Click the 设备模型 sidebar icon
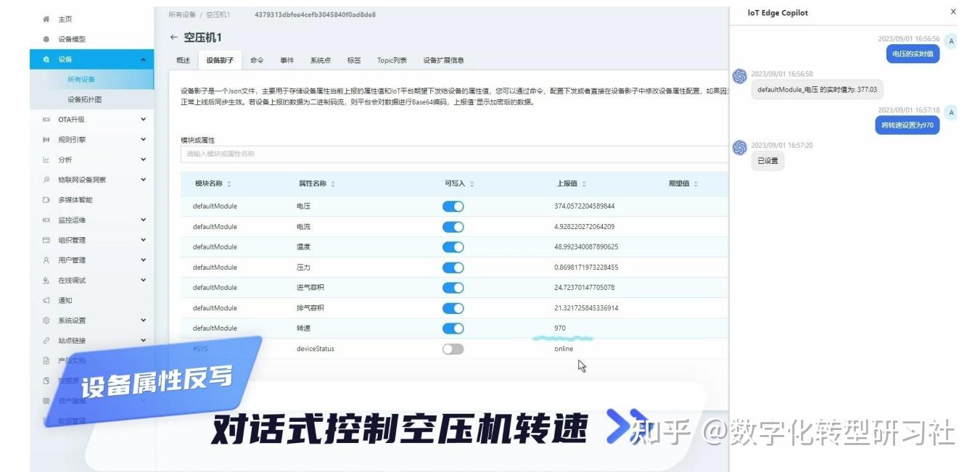The height and width of the screenshot is (472, 980). [x=46, y=39]
